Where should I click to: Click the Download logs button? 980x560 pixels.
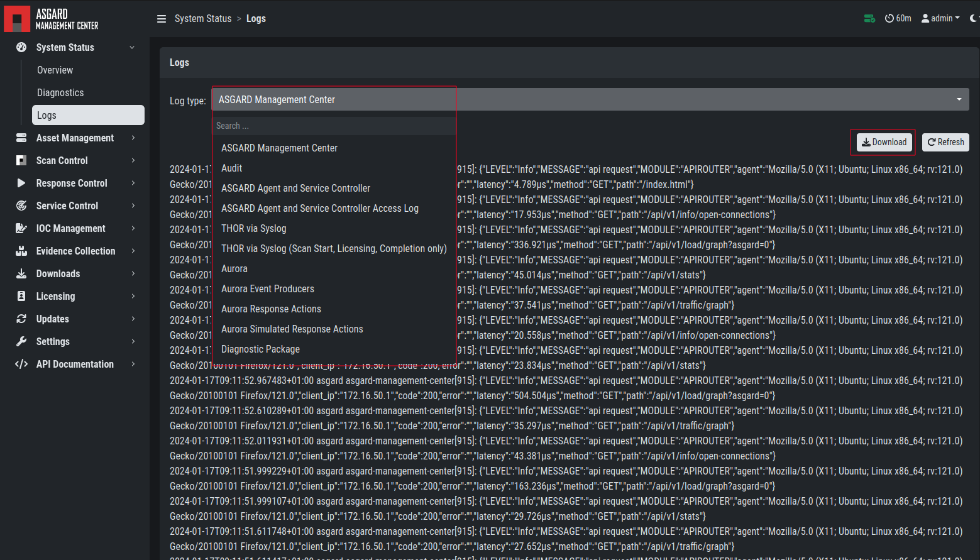click(x=884, y=142)
